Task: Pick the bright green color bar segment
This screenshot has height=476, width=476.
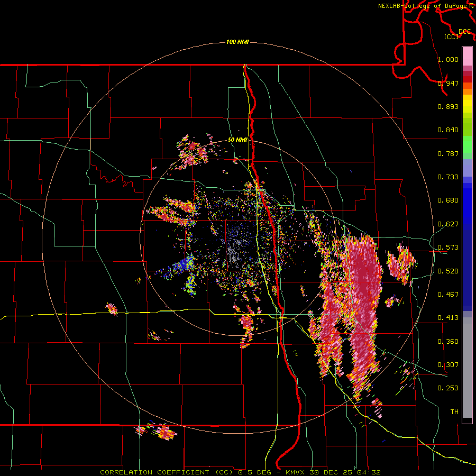Action: tap(467, 144)
